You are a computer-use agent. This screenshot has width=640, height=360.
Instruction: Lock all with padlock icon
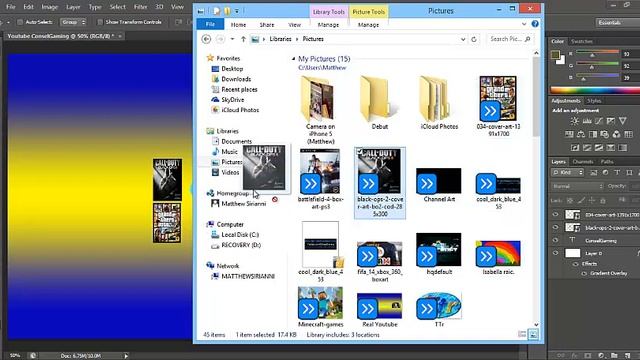(x=603, y=200)
